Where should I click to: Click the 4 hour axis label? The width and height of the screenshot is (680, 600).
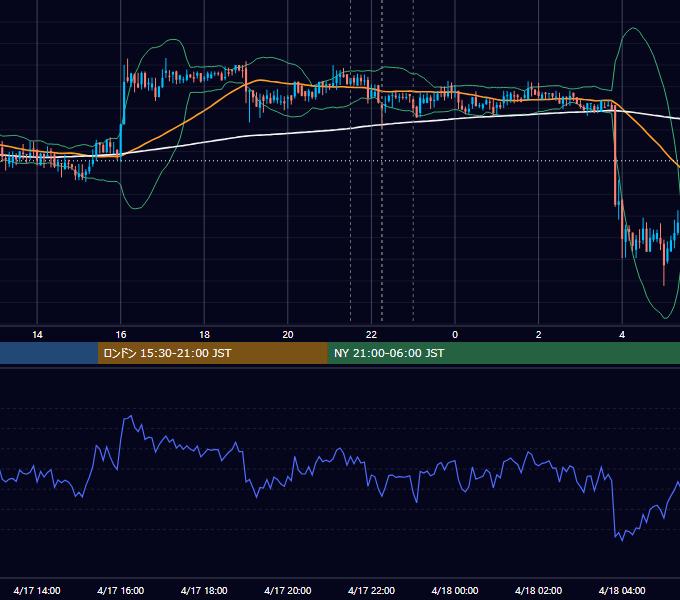[622, 335]
